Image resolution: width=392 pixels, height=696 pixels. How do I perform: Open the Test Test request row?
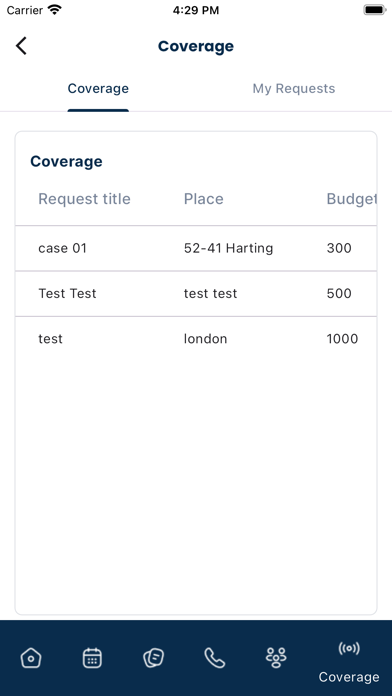click(196, 293)
